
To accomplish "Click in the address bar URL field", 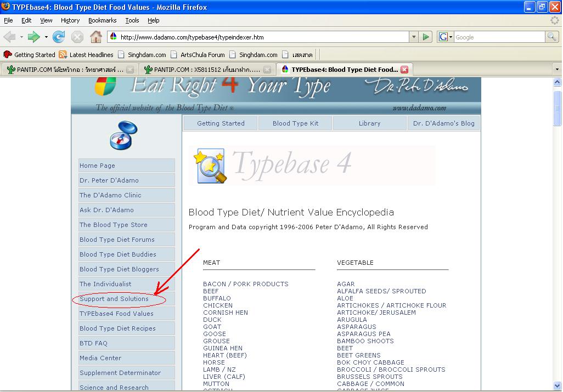I will click(x=263, y=37).
